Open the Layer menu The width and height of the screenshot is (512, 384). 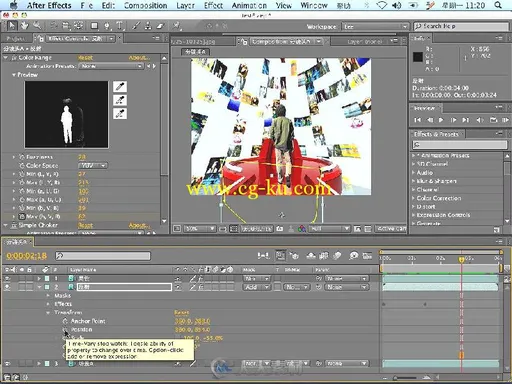coord(185,5)
